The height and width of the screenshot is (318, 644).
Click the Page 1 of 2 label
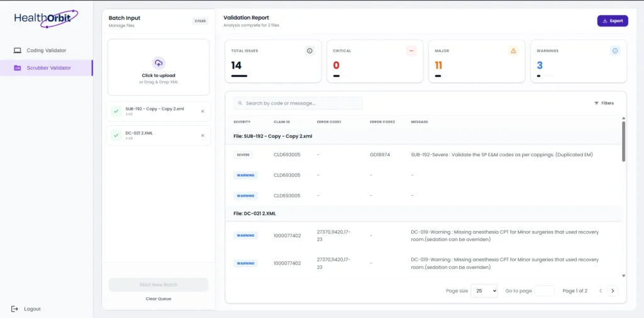pyautogui.click(x=575, y=291)
